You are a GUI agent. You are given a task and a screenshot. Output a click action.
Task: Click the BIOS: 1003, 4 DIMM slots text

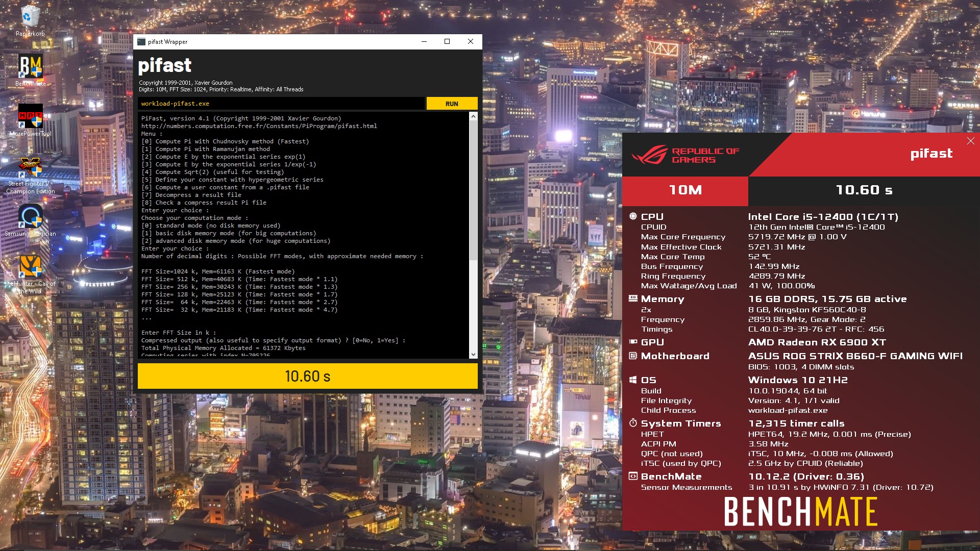pos(801,367)
